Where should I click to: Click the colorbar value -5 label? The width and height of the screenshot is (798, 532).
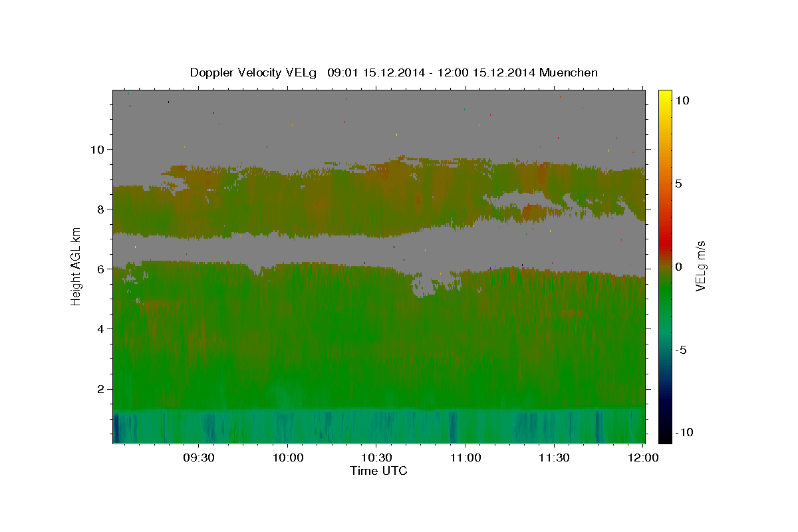[681, 350]
